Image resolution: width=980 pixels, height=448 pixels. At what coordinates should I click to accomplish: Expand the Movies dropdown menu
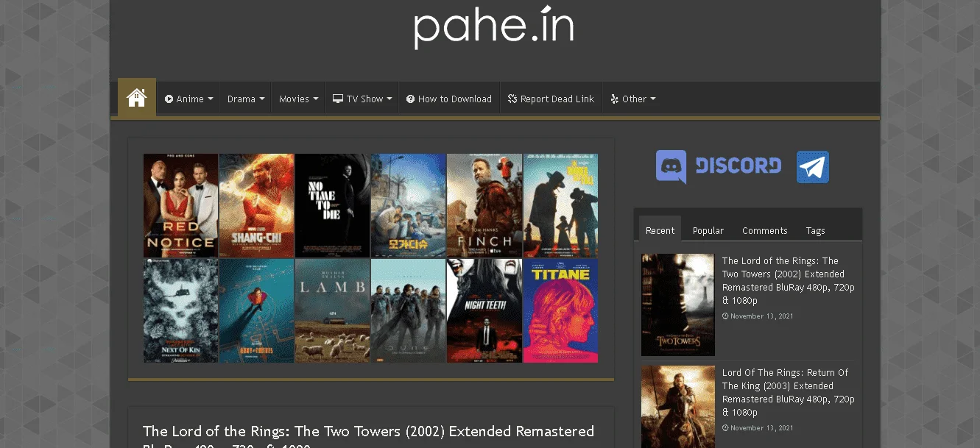click(298, 99)
